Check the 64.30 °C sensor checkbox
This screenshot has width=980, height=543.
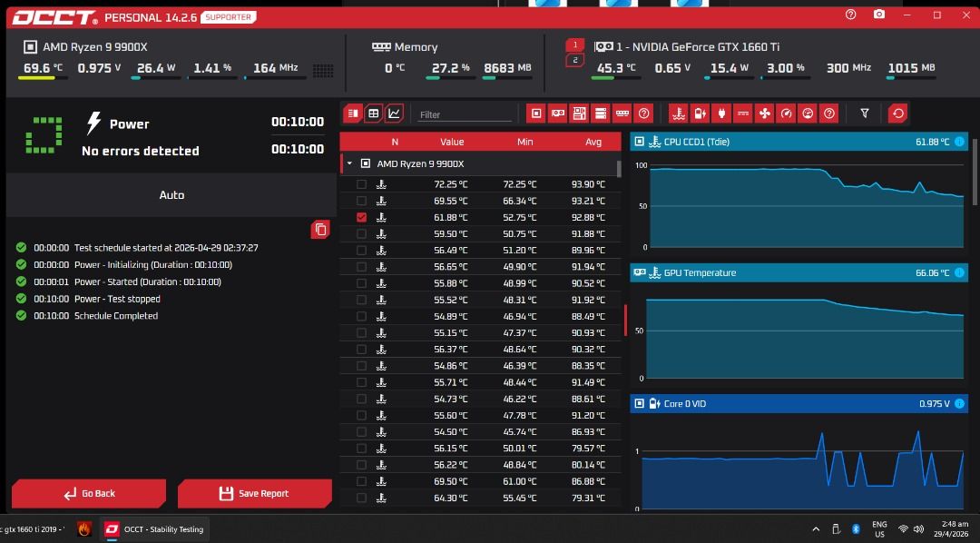click(361, 498)
